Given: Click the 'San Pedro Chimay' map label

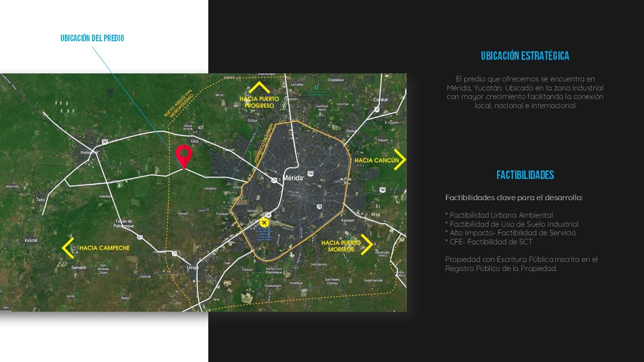Looking at the screenshot, I should click(x=332, y=282).
